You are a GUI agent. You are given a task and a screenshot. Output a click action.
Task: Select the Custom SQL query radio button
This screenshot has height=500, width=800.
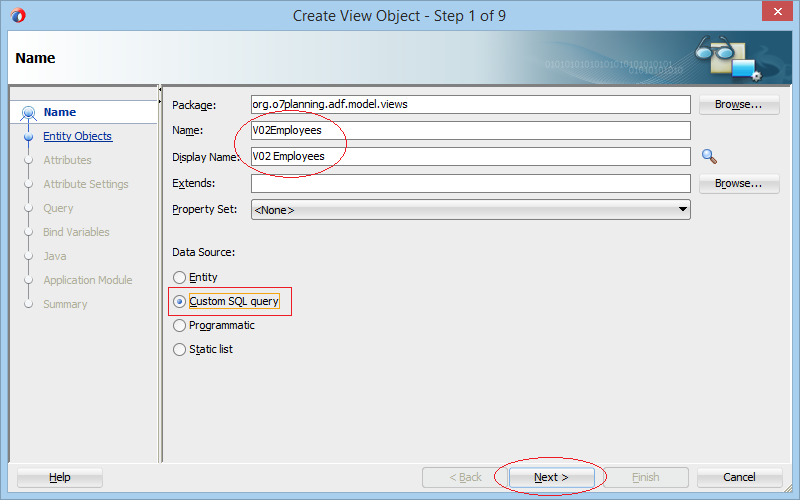click(x=179, y=302)
